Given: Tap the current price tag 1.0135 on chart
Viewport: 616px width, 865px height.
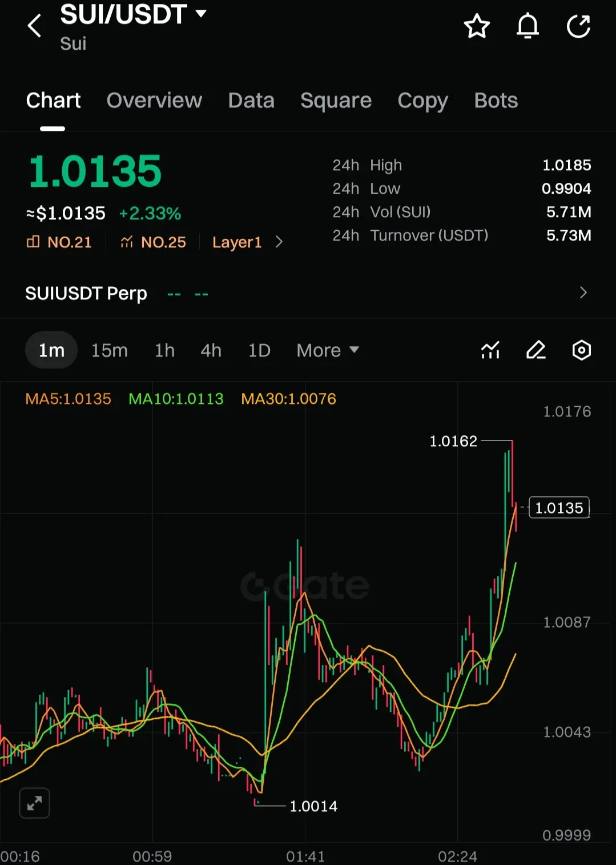Looking at the screenshot, I should point(559,508).
